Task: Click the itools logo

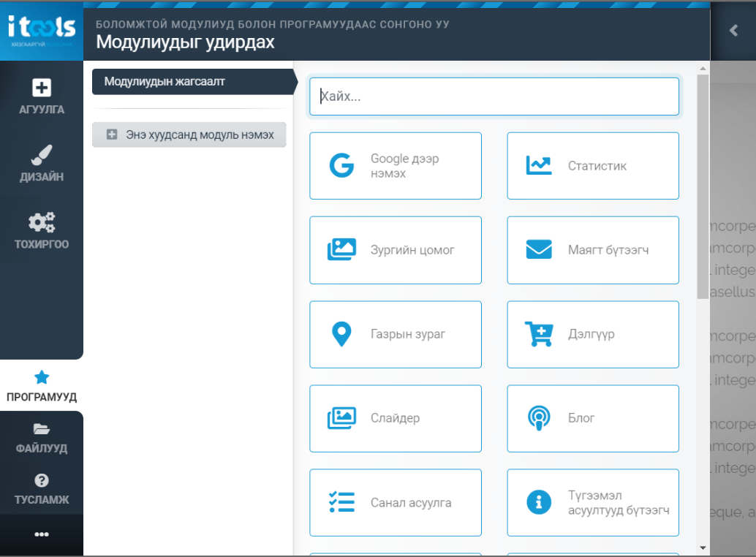Action: point(42,31)
